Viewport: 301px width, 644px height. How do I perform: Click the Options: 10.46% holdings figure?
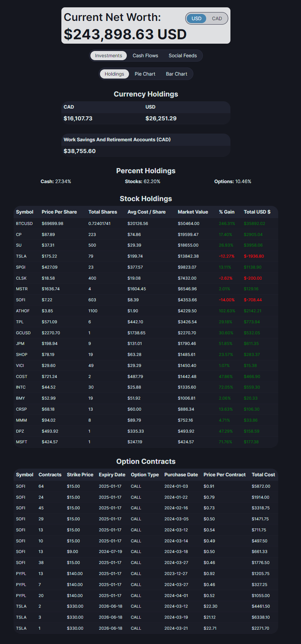click(x=233, y=182)
